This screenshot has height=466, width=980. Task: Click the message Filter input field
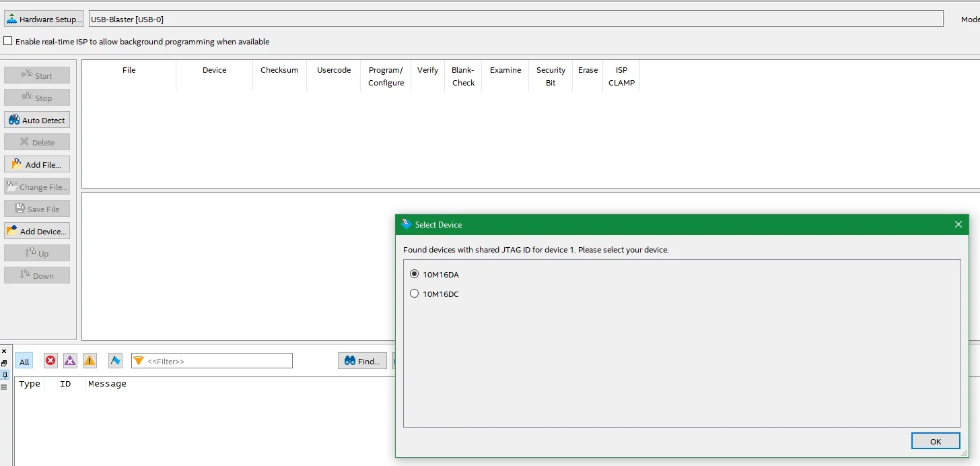[212, 361]
